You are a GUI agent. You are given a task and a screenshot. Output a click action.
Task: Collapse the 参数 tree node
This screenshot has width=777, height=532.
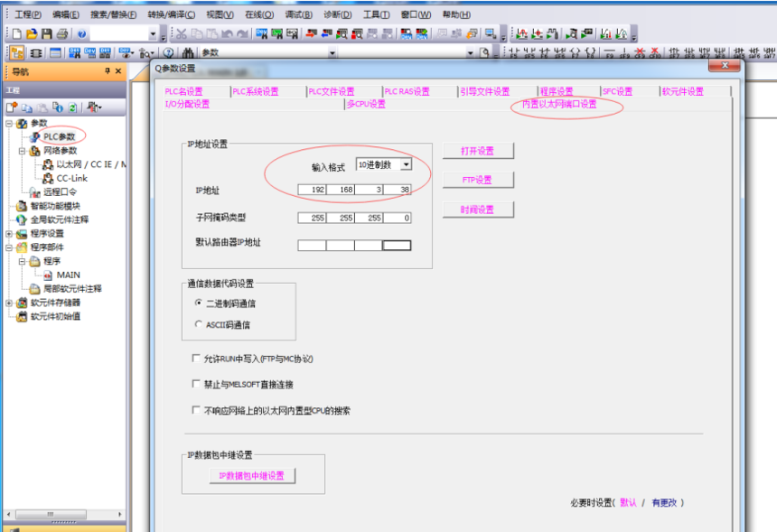[x=9, y=123]
